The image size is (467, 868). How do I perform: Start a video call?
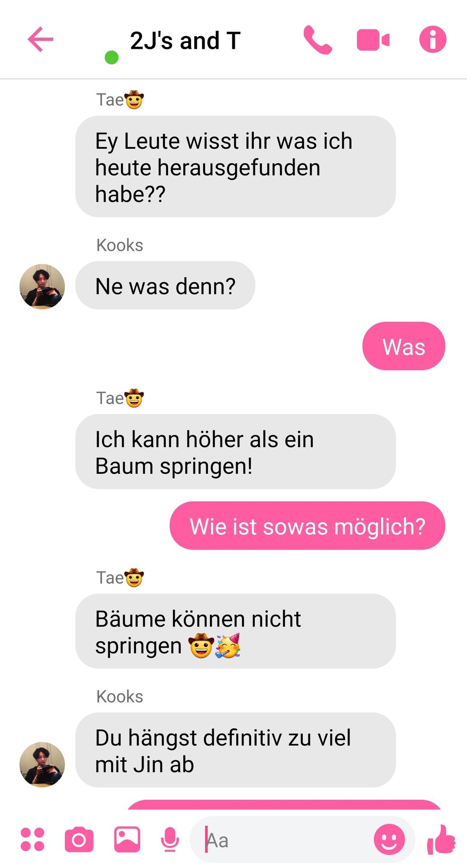(x=373, y=40)
